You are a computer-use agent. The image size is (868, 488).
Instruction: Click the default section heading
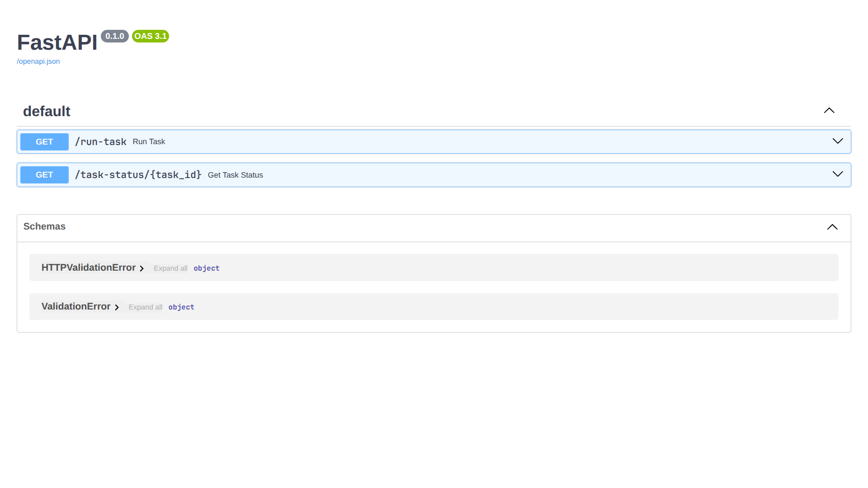[47, 111]
